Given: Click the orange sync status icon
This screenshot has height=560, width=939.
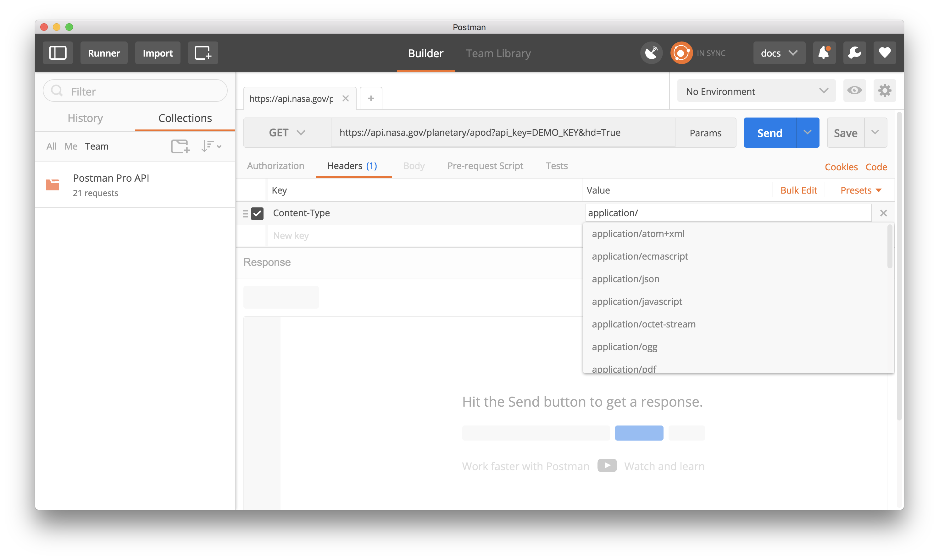Looking at the screenshot, I should coord(681,53).
